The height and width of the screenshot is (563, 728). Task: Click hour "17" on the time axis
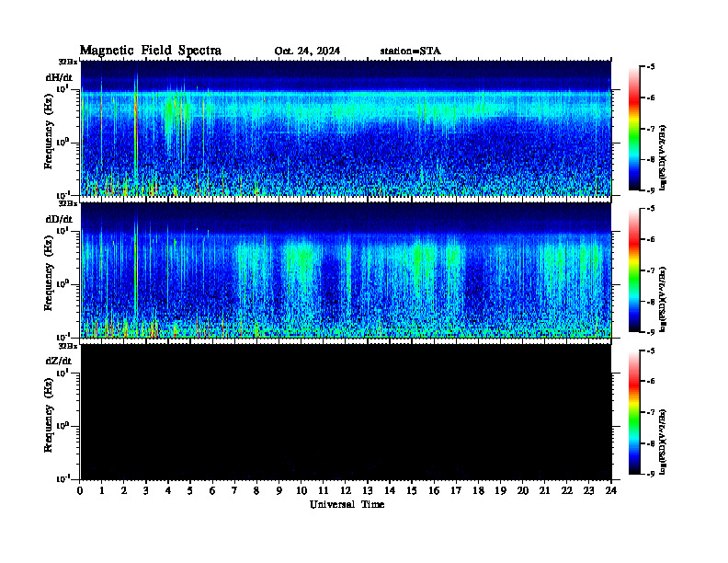[x=456, y=491]
